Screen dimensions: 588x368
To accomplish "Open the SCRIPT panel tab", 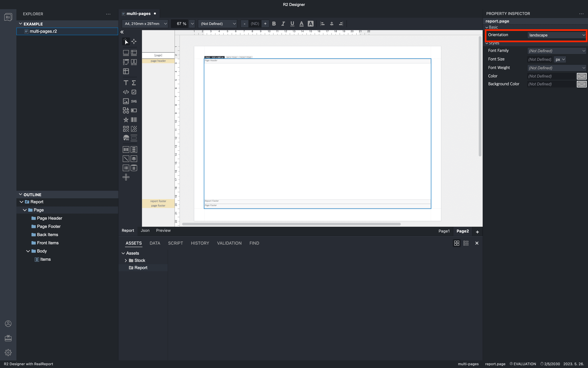I will (x=175, y=243).
